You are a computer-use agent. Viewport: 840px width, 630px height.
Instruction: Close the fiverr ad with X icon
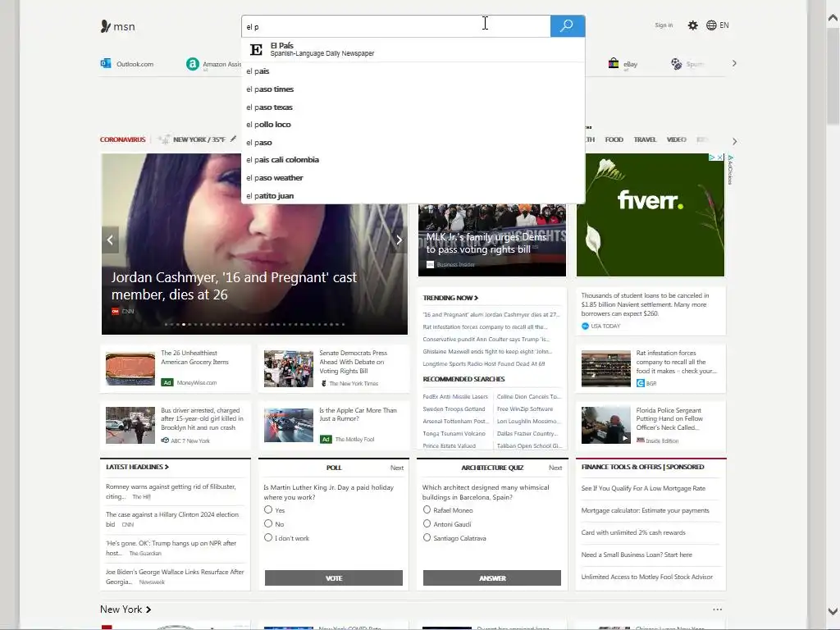[x=720, y=157]
